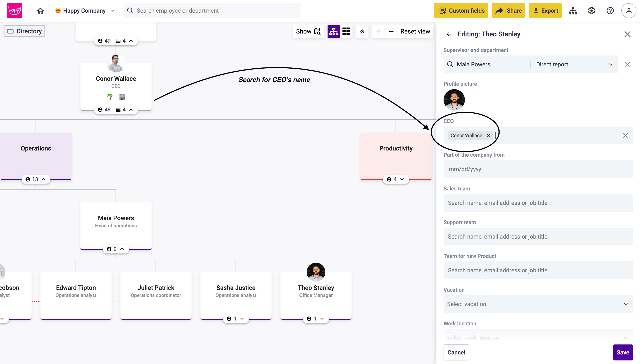Switch to org chart tree view
Viewport: 640px width, 364px height.
pyautogui.click(x=334, y=32)
